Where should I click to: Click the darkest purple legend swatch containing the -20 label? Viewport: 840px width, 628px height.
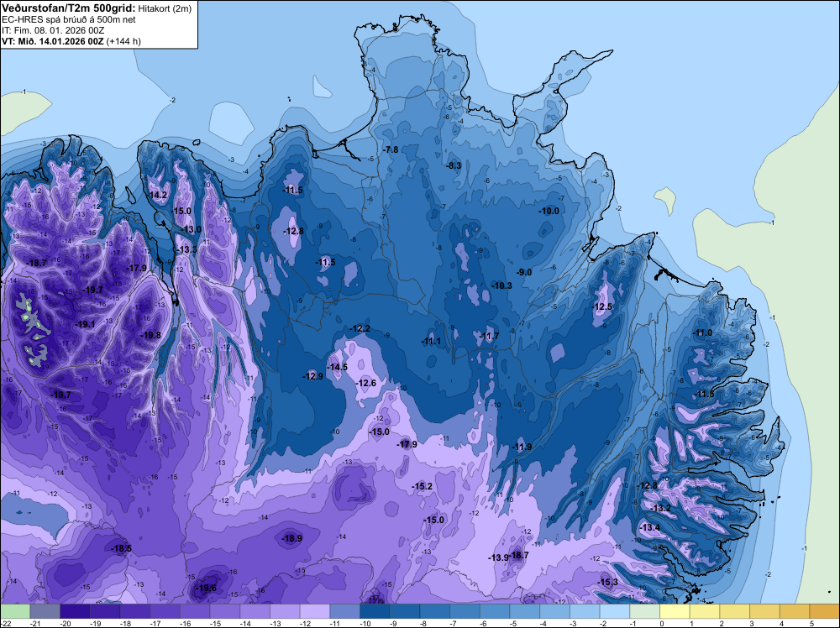[x=75, y=611]
